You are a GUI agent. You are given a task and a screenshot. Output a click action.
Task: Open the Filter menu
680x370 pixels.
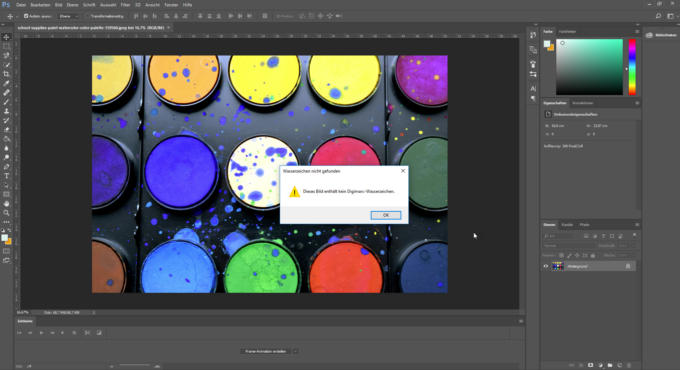tap(125, 5)
